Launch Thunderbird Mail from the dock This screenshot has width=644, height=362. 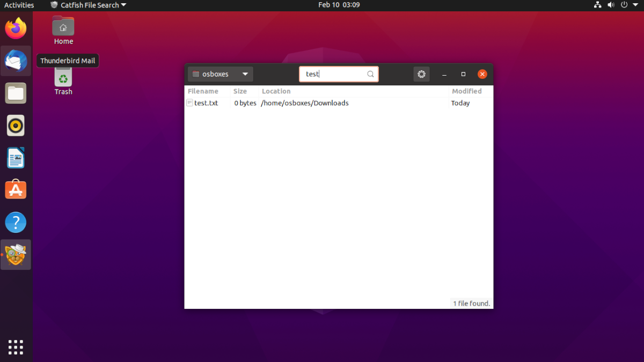tap(16, 61)
